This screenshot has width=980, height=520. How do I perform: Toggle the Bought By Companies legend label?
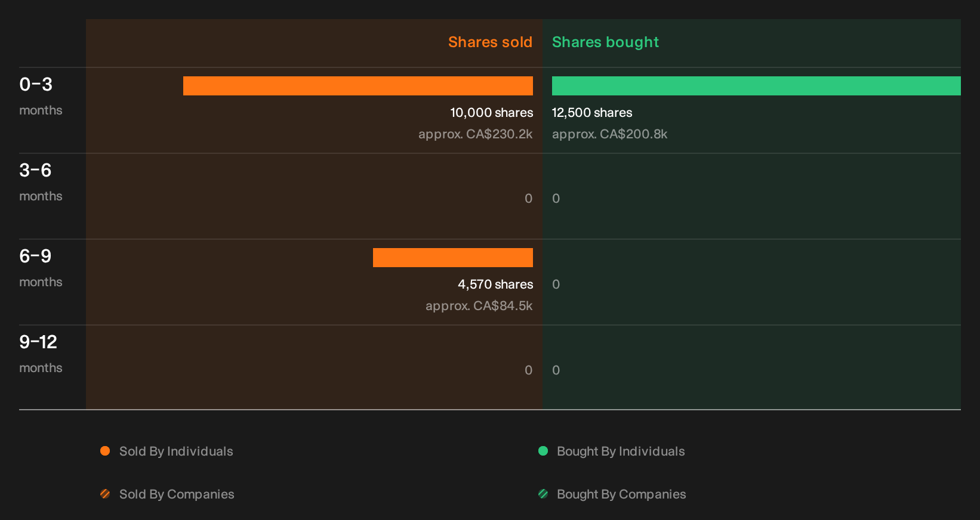coord(621,494)
